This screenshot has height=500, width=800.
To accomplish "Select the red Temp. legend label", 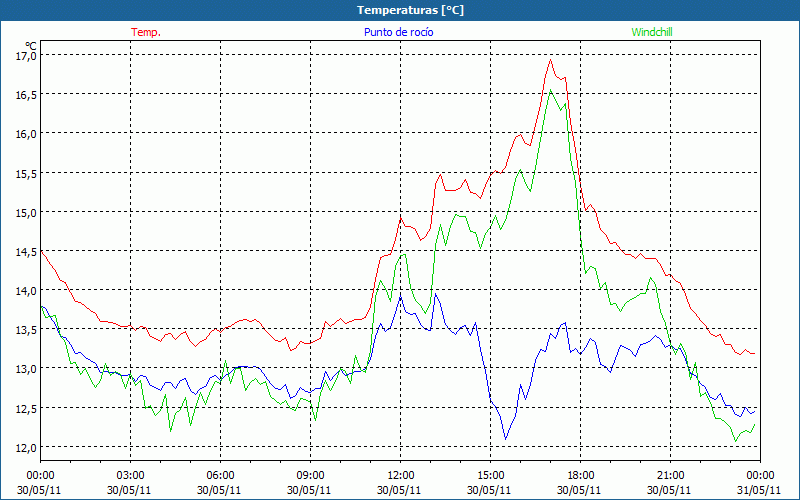I will pos(146,32).
